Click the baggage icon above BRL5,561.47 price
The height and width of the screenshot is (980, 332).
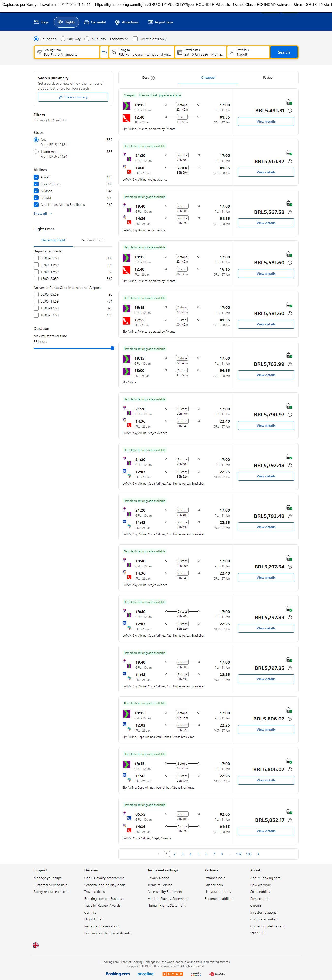pyautogui.click(x=289, y=153)
